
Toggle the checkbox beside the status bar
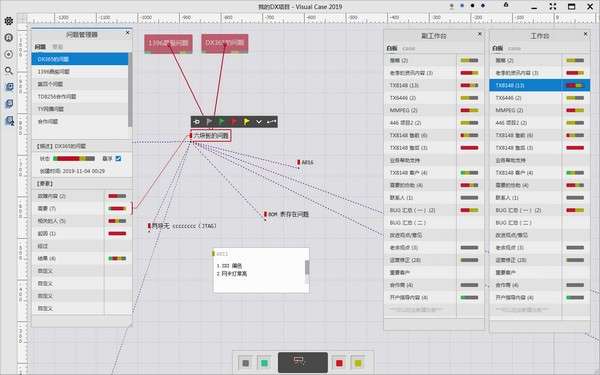coord(118,158)
